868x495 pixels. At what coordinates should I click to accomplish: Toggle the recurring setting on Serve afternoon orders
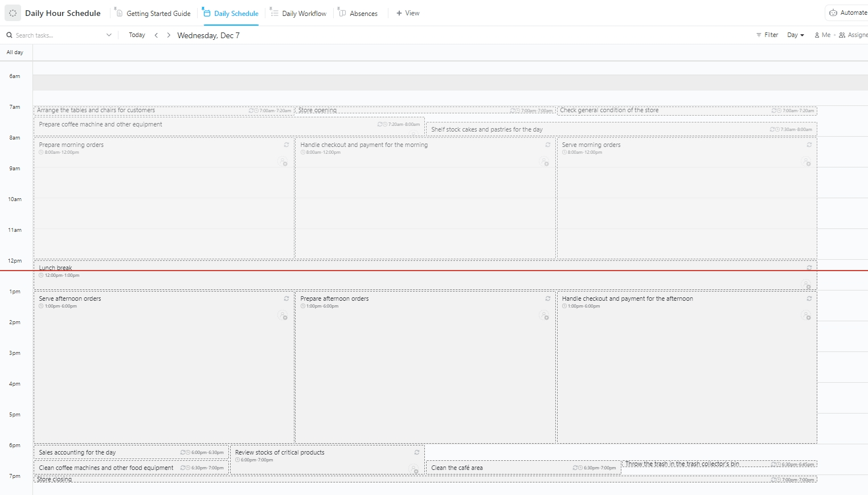tap(287, 298)
